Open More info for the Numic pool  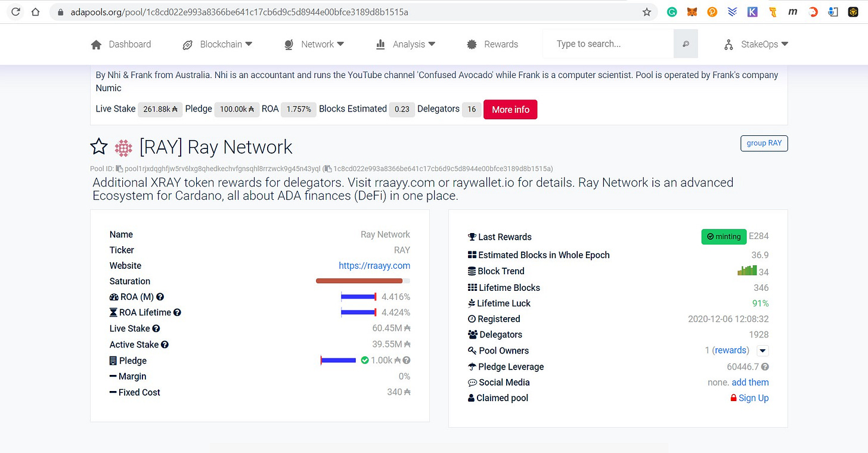click(510, 109)
